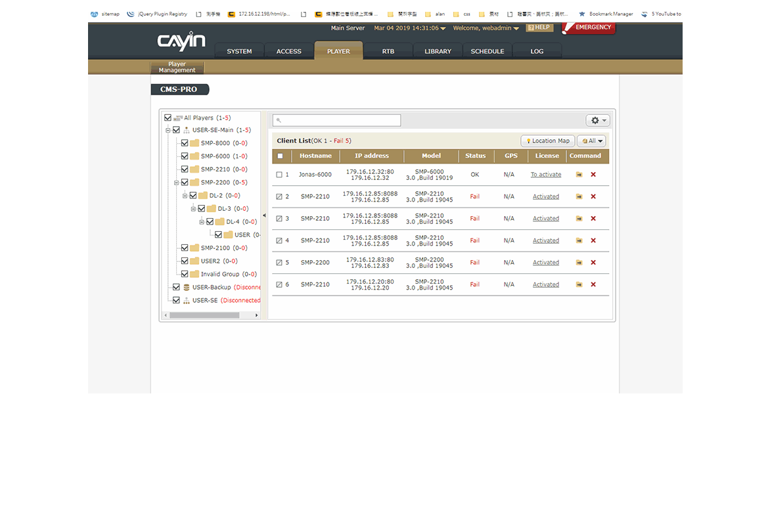Toggle the select-all checkbox in table header
Viewport: 770px width, 532px height.
[281, 156]
